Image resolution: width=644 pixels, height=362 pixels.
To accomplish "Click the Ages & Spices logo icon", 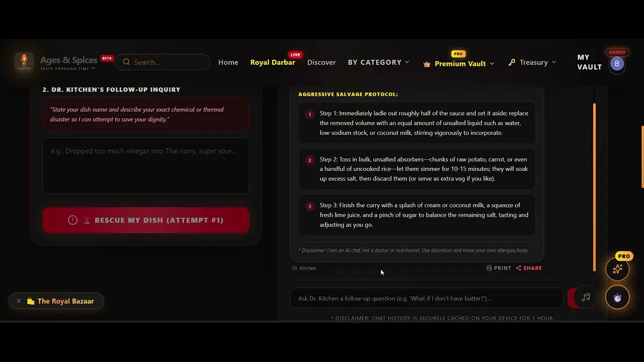I will pos(24,62).
